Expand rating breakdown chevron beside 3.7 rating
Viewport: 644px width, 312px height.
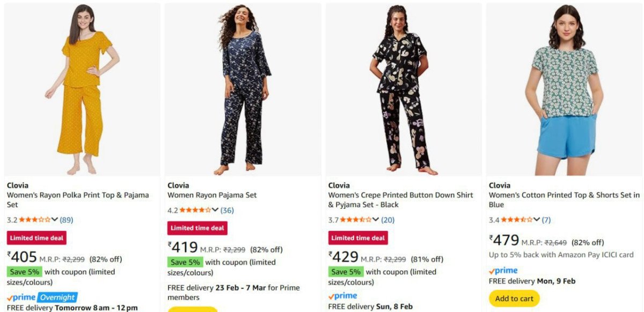(376, 220)
